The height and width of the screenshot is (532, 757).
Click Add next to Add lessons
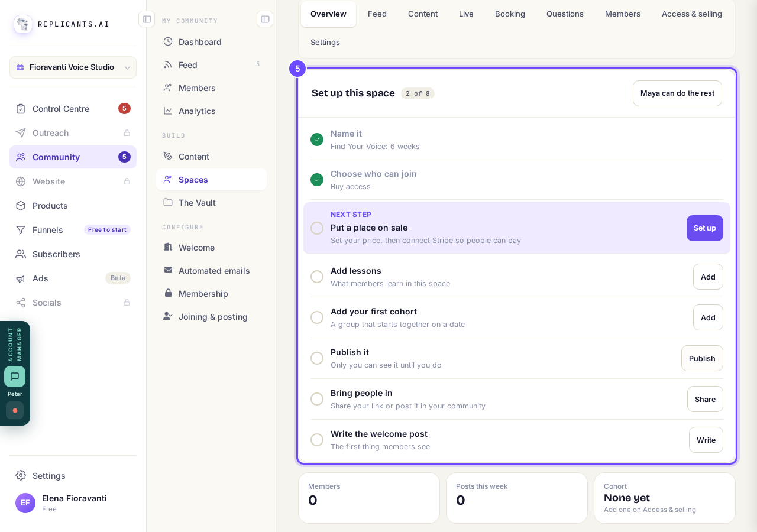point(708,277)
